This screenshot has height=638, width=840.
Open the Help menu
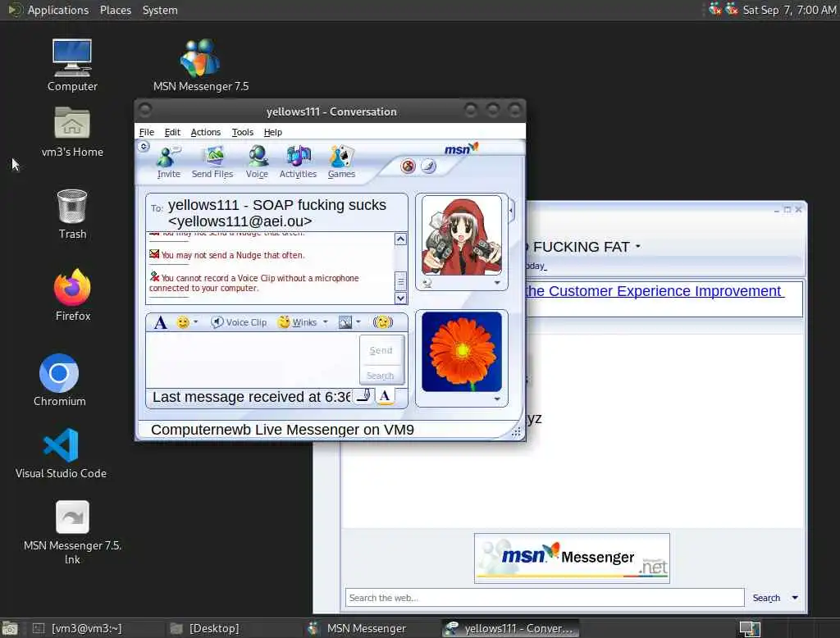tap(272, 132)
